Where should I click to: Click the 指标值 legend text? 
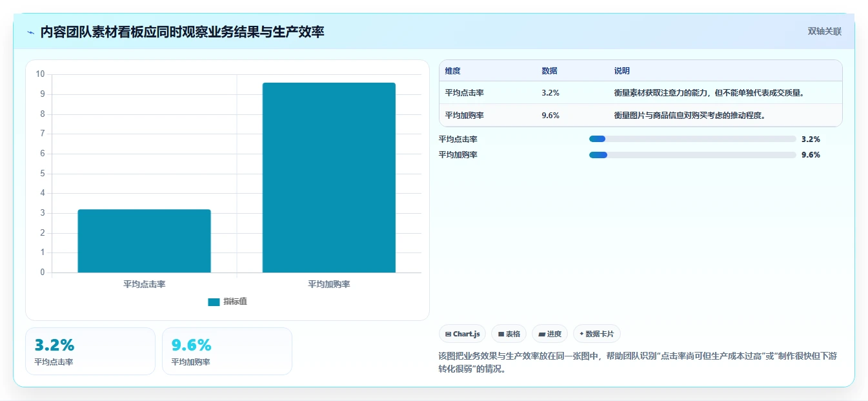(235, 302)
